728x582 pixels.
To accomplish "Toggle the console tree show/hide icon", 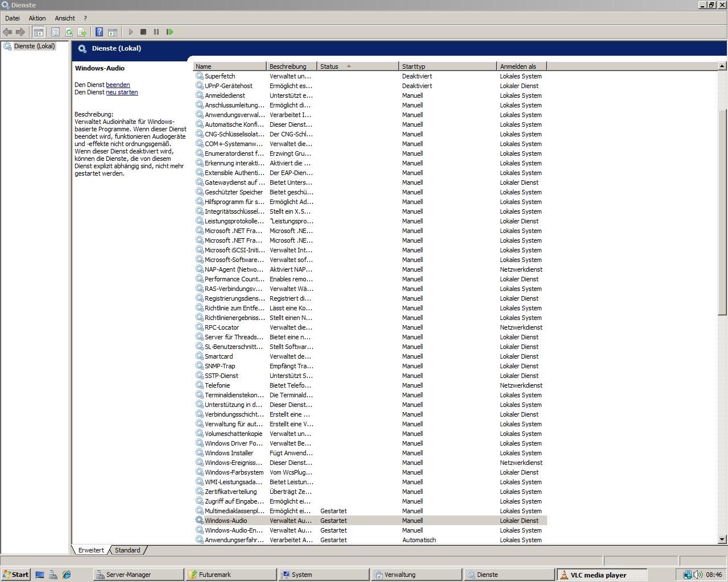I will [x=38, y=32].
